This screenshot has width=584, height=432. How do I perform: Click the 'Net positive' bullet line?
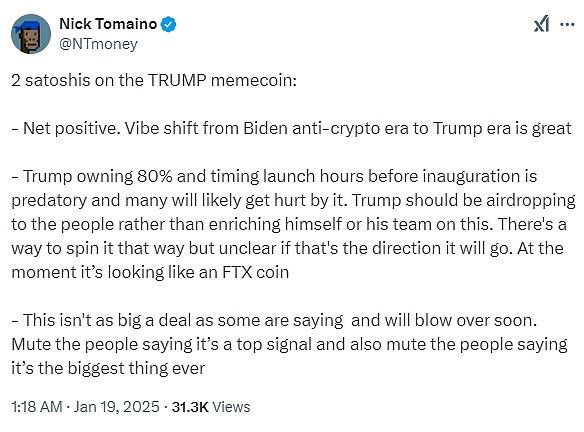[x=291, y=128]
